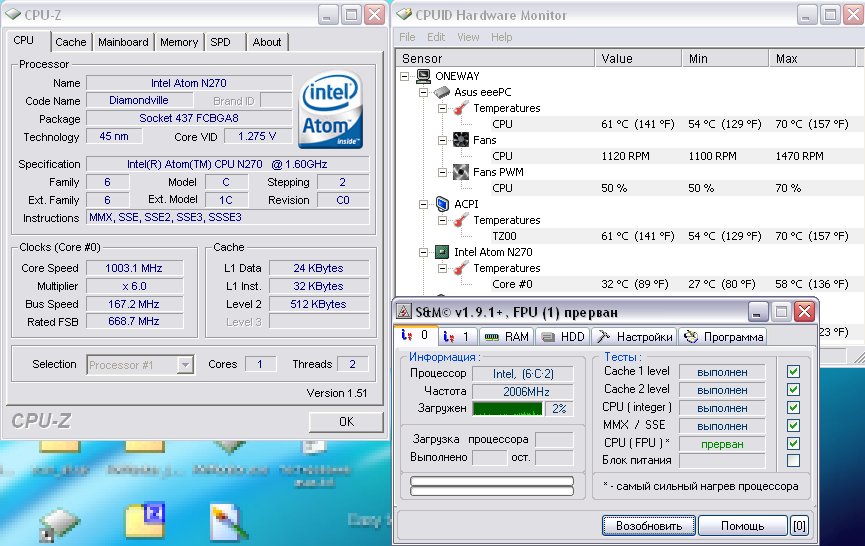Open the Memory tab in CPU-Z
The height and width of the screenshot is (546, 865).
click(x=179, y=42)
